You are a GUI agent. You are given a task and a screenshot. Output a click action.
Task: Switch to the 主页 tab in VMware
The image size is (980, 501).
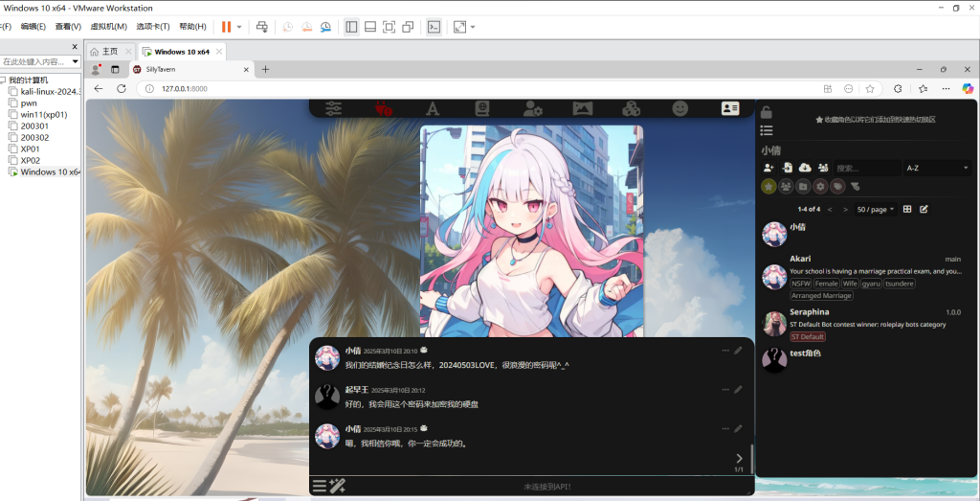104,52
